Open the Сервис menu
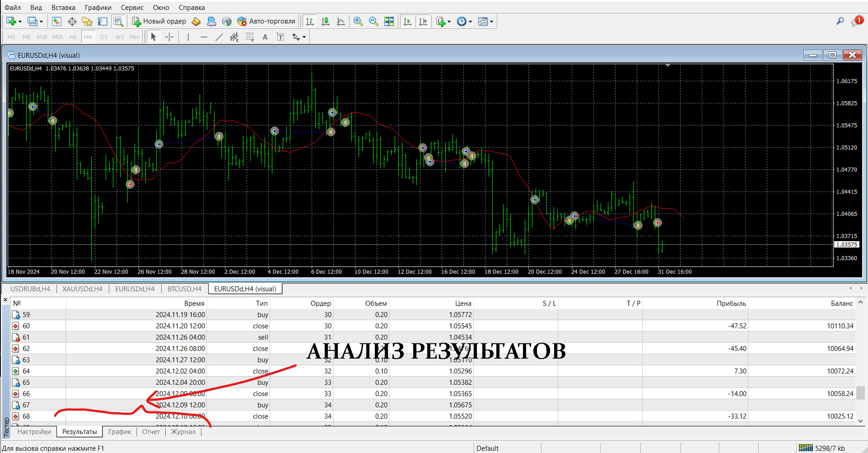Screen dimensions: 868x453 click(132, 8)
